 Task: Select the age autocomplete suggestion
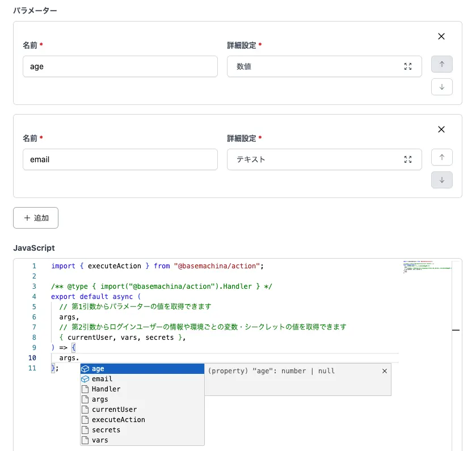point(142,369)
